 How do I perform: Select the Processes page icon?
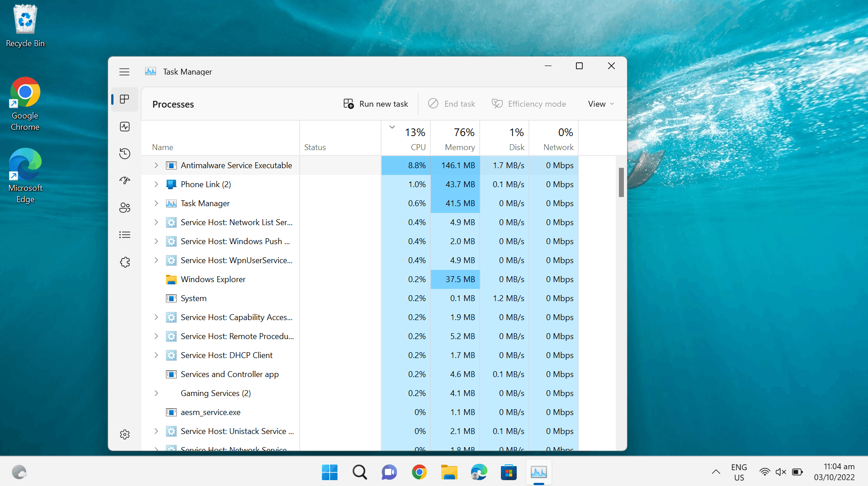[x=125, y=99]
